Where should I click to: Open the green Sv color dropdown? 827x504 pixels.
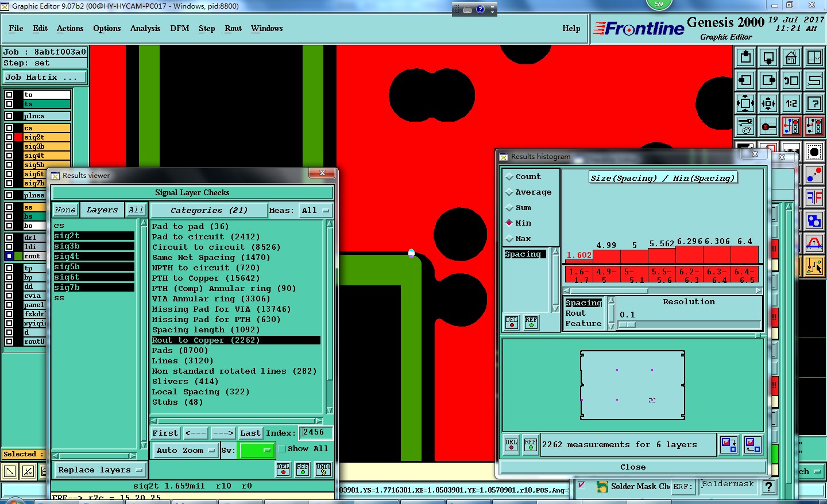(x=256, y=451)
